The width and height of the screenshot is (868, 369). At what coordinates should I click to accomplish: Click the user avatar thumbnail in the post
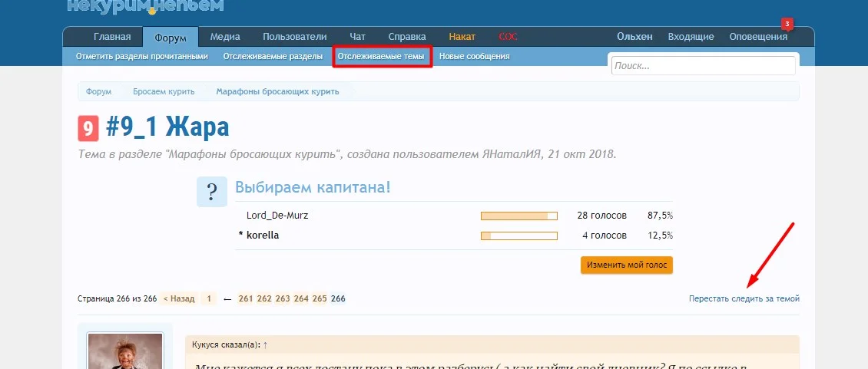pyautogui.click(x=125, y=351)
